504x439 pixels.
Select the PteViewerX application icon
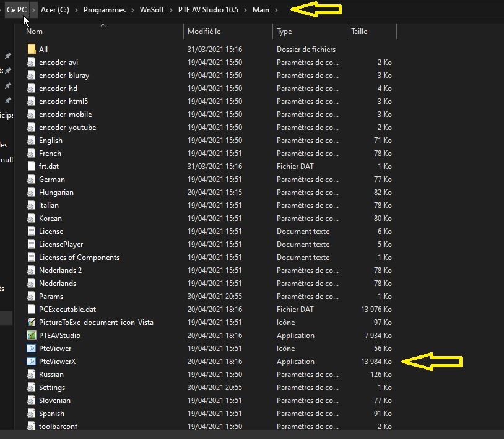(x=31, y=362)
